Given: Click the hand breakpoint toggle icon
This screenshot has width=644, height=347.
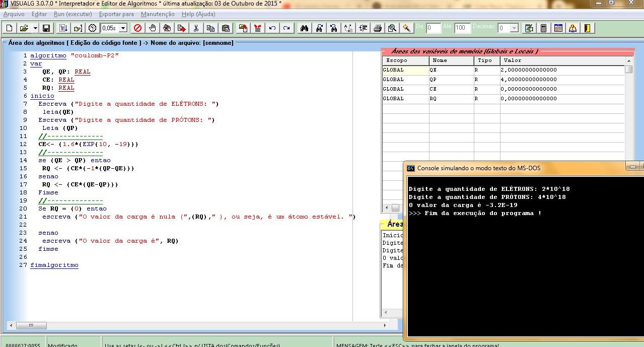Looking at the screenshot, I should [x=153, y=28].
